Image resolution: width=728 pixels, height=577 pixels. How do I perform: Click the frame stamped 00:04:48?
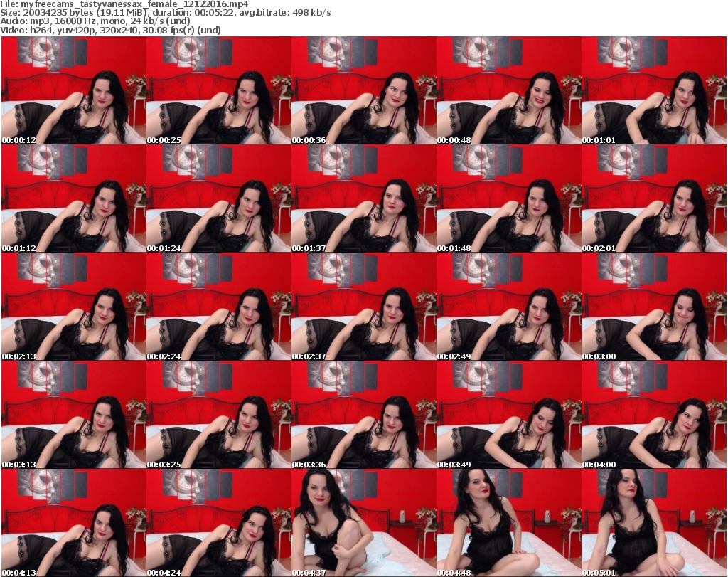tap(508, 523)
